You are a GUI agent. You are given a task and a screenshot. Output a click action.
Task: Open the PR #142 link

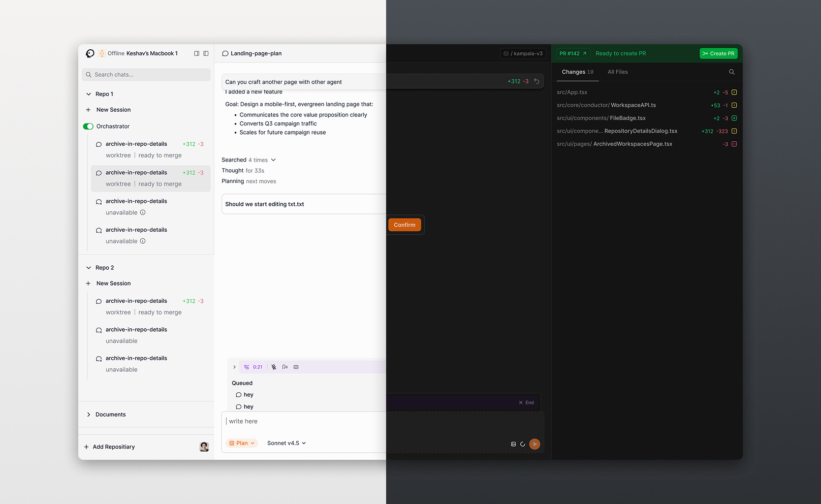pyautogui.click(x=573, y=53)
